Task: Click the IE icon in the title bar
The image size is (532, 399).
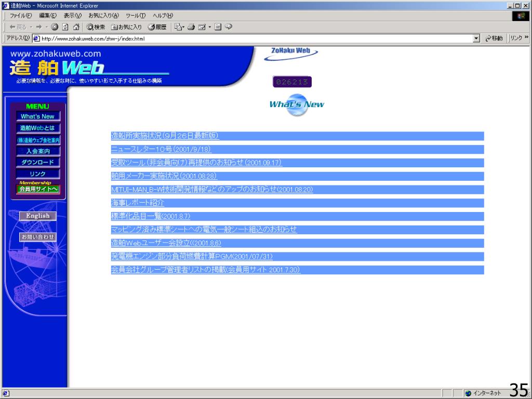Action: [x=5, y=5]
